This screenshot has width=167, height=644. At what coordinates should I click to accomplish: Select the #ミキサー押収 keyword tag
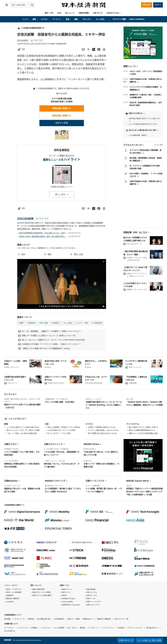82,323
